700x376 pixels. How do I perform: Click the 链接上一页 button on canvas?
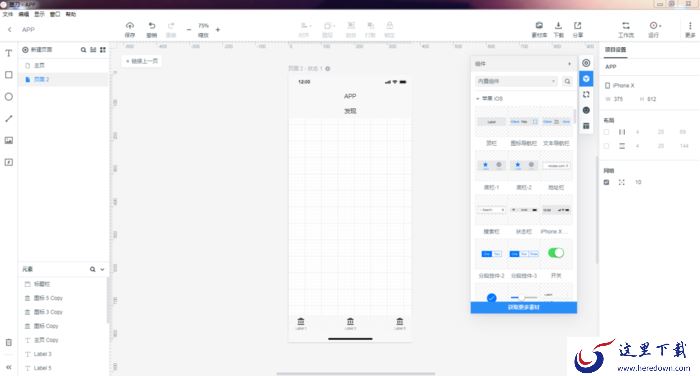[x=142, y=61]
